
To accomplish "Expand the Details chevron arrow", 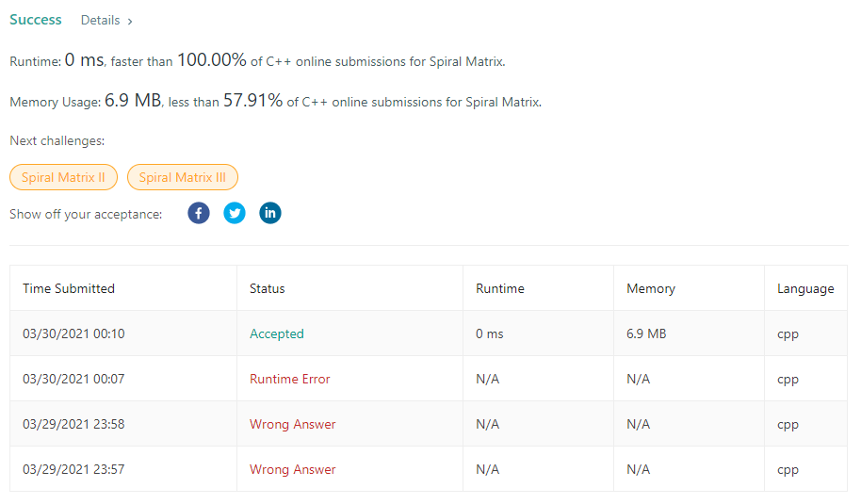I will (x=130, y=22).
